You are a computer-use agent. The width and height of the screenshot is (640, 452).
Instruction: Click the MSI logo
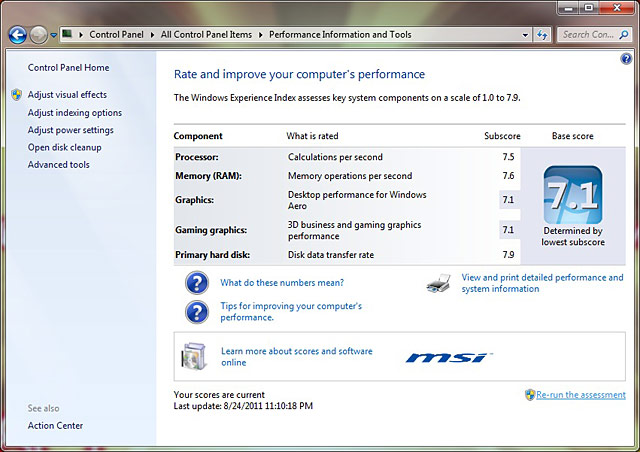tap(446, 357)
